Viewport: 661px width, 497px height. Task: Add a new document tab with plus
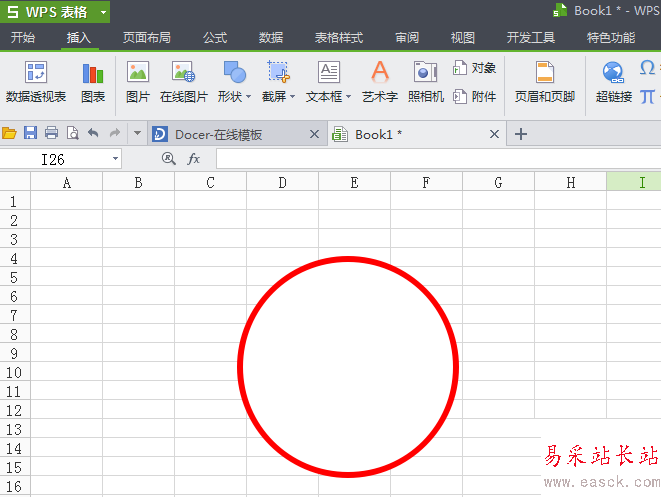tap(521, 134)
